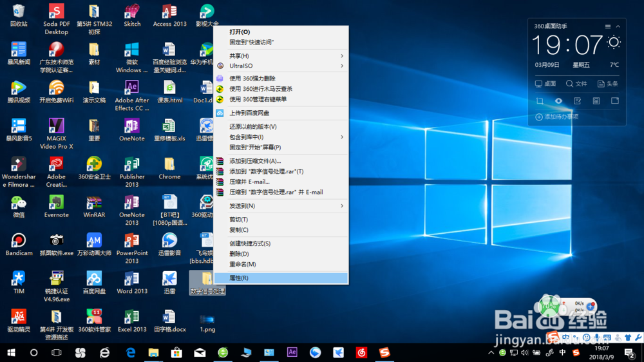The height and width of the screenshot is (362, 644).
Task: Toggle eye icon in 360 widget
Action: point(558,100)
